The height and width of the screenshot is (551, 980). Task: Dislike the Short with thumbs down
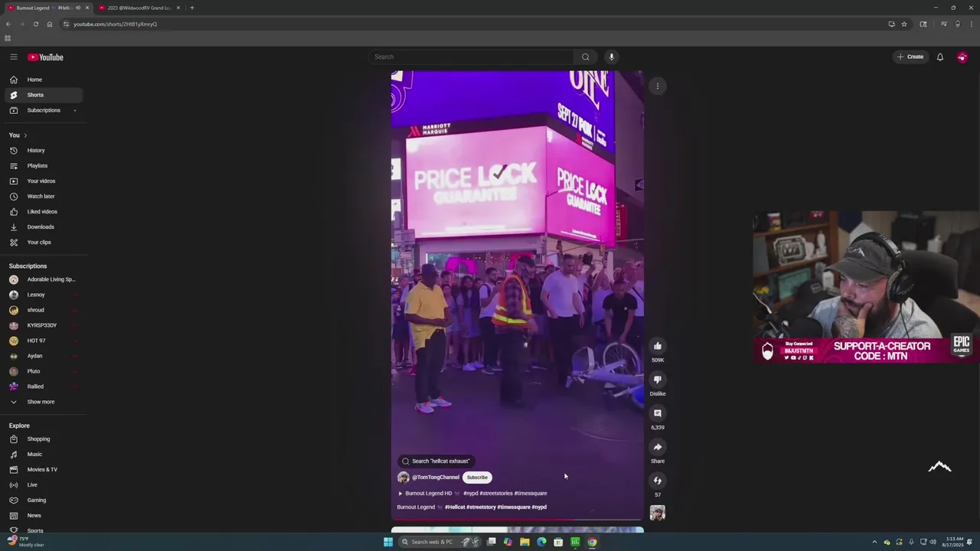(x=657, y=380)
